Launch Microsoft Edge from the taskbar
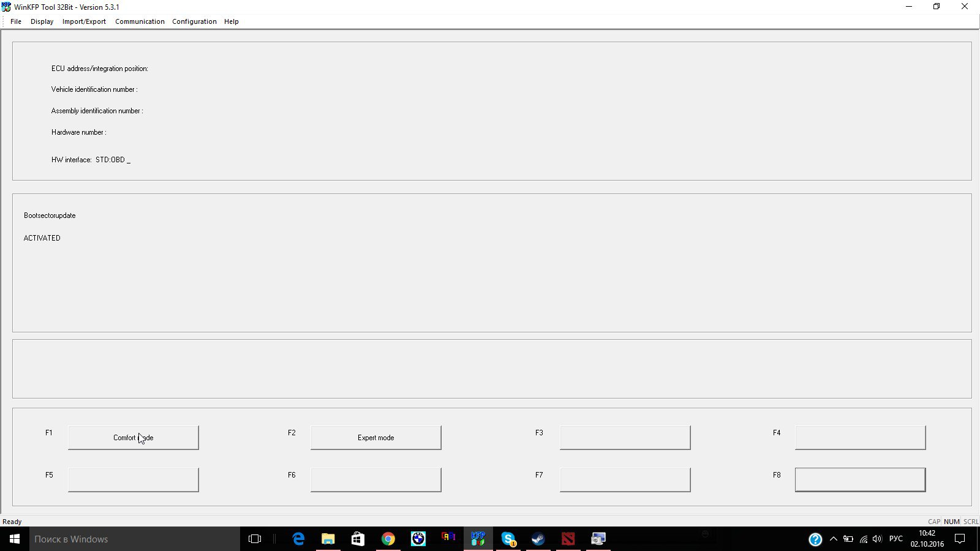The width and height of the screenshot is (980, 551). pos(298,539)
